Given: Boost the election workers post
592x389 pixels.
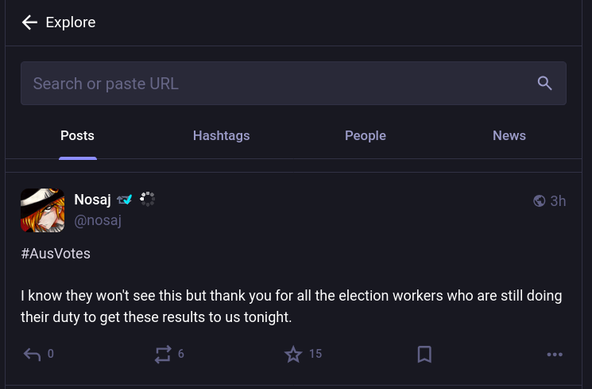Looking at the screenshot, I should pyautogui.click(x=163, y=354).
